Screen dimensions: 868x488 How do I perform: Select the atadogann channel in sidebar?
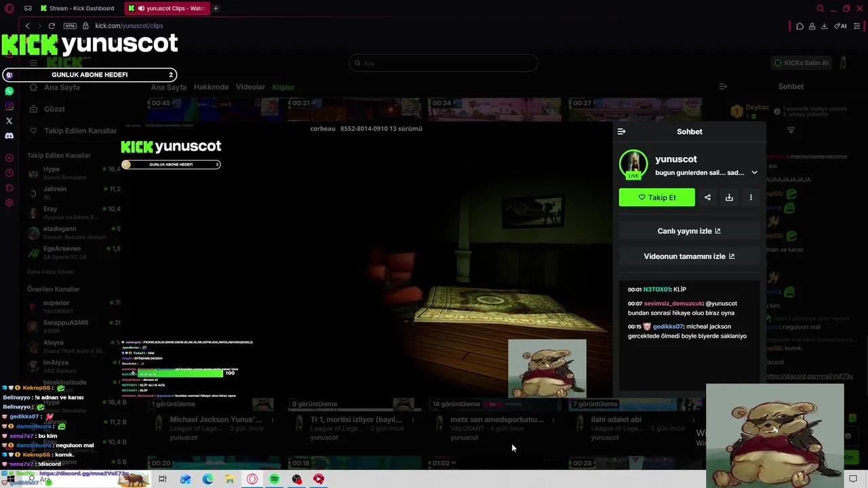(x=73, y=232)
